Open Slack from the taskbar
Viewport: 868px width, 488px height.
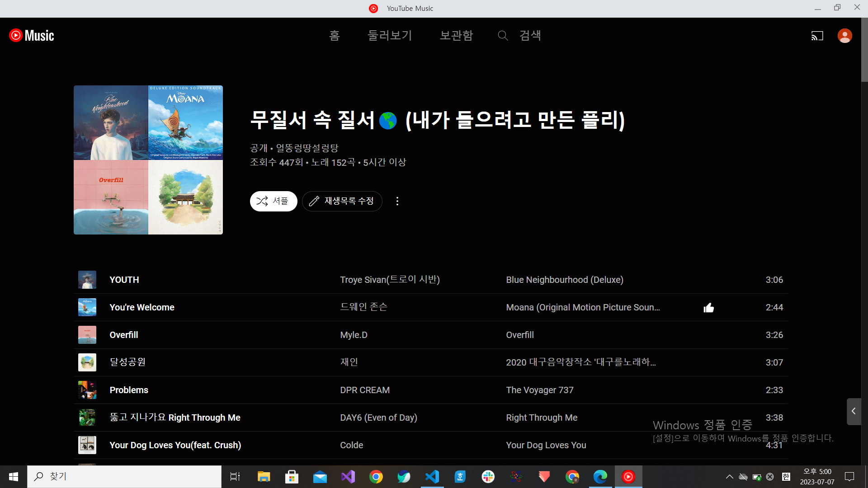point(488,477)
